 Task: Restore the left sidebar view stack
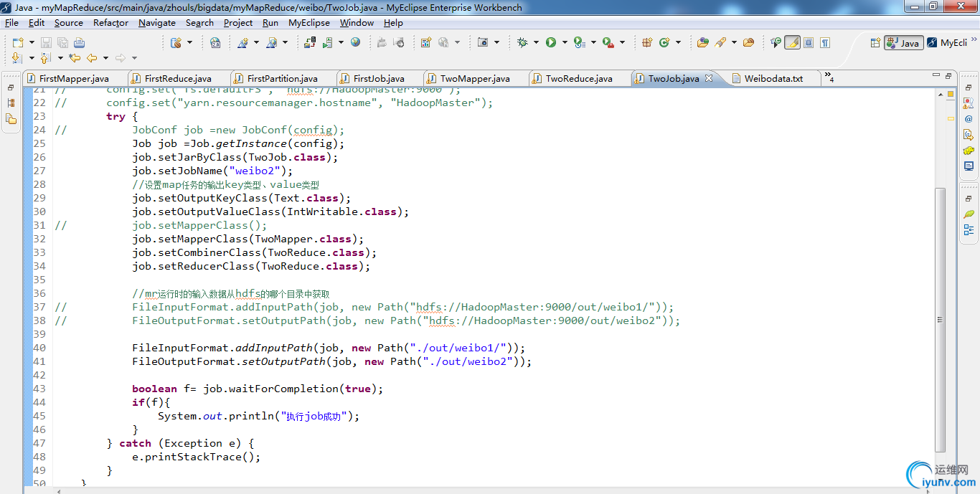point(11,87)
